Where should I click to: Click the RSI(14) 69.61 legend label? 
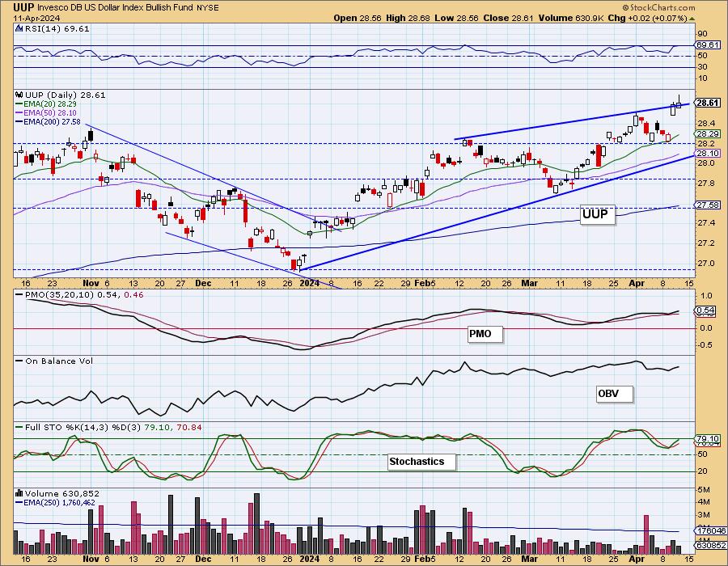click(57, 29)
